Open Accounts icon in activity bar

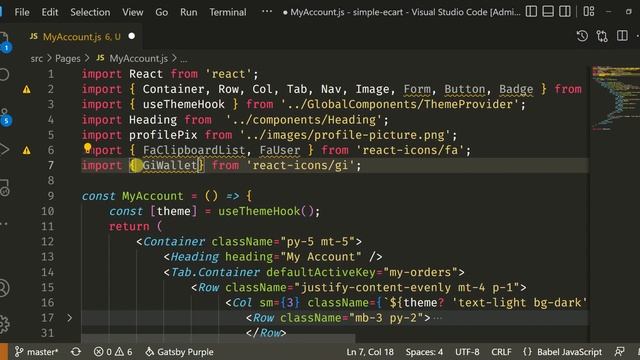click(x=4, y=288)
